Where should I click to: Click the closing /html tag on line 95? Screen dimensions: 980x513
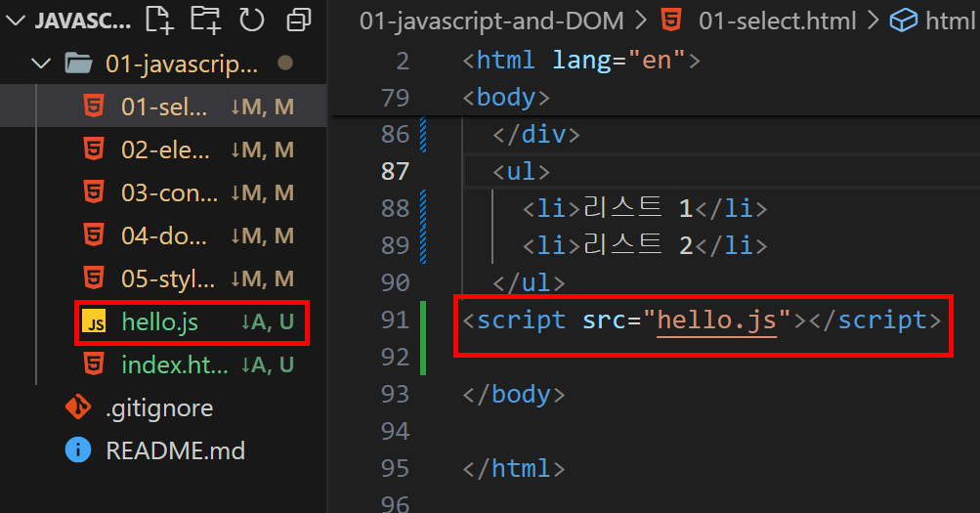[x=514, y=469]
